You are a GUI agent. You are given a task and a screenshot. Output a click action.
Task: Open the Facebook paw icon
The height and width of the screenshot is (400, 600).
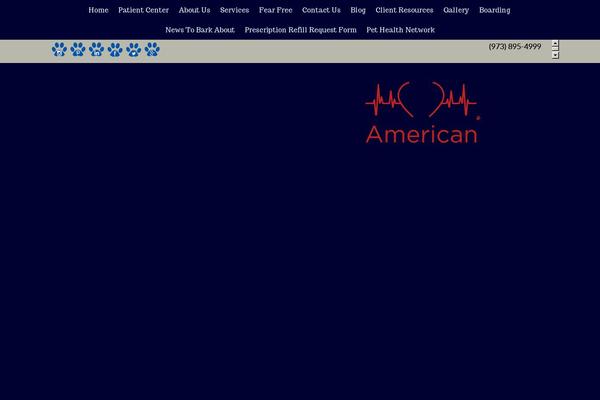tap(115, 49)
